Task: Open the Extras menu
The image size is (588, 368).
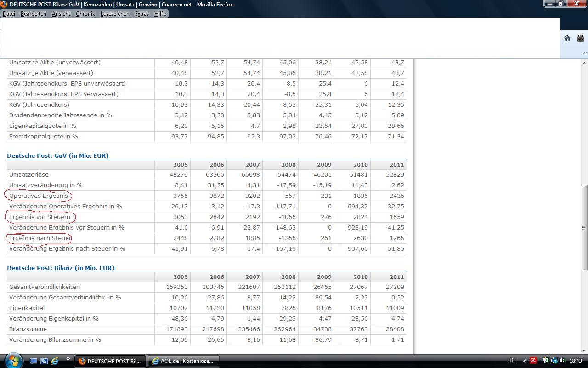Action: click(x=142, y=14)
